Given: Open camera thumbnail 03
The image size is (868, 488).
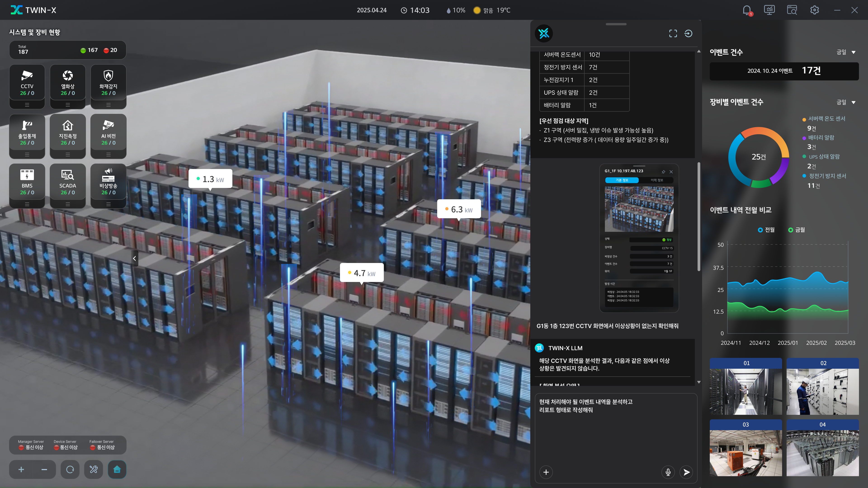Looking at the screenshot, I should (746, 448).
